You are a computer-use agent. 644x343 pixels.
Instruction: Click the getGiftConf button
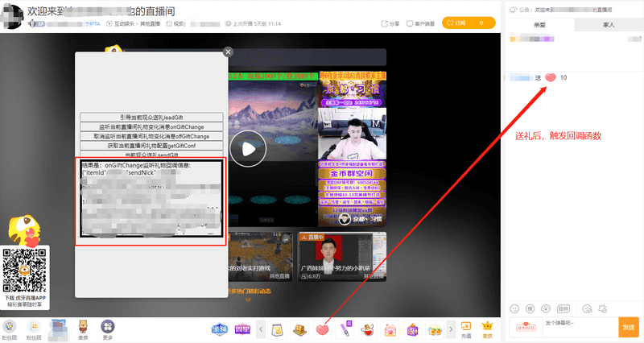coord(151,146)
